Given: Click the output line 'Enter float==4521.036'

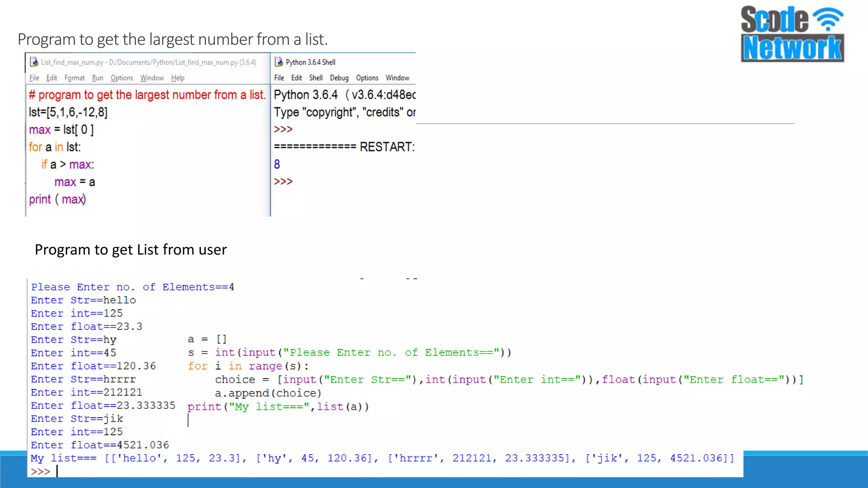Looking at the screenshot, I should click(100, 445).
